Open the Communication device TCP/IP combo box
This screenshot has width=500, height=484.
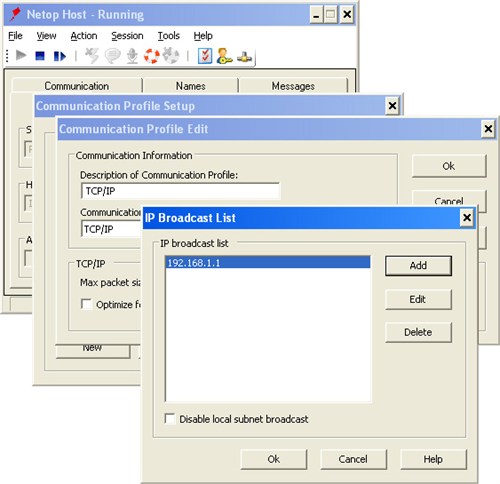(x=112, y=229)
